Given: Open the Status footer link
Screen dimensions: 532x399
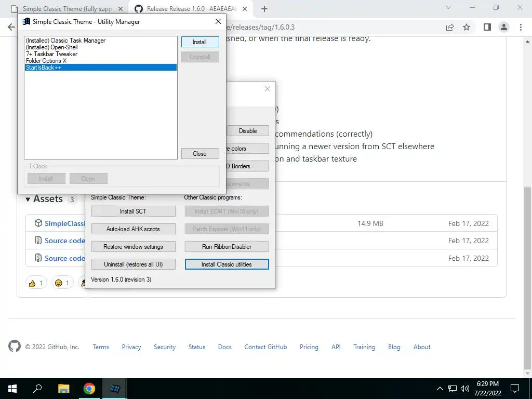Looking at the screenshot, I should [x=197, y=347].
